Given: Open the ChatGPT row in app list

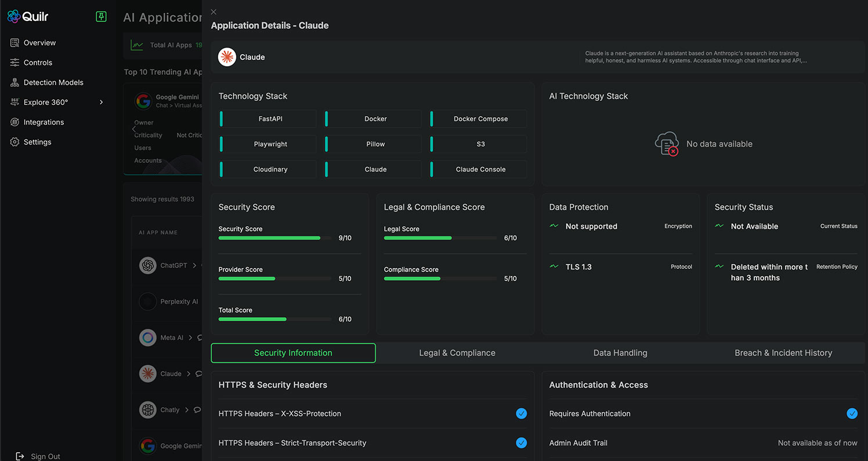Looking at the screenshot, I should (x=167, y=266).
